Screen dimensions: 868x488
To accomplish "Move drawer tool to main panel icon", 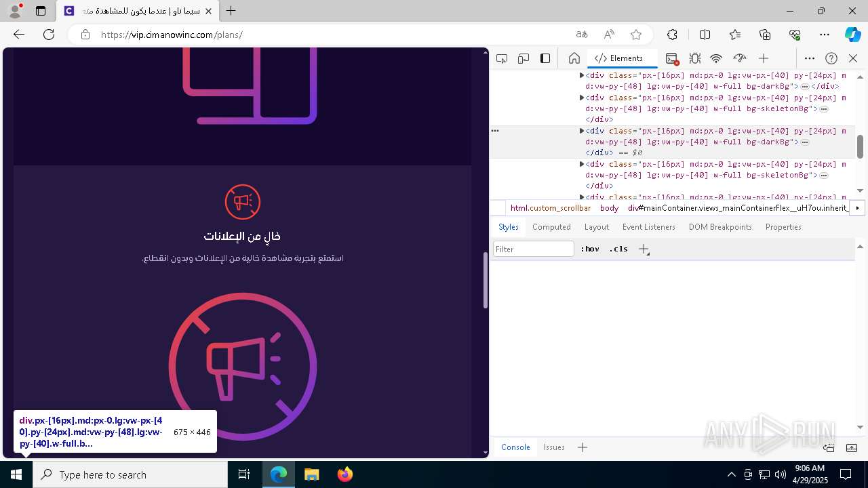I will 829,447.
